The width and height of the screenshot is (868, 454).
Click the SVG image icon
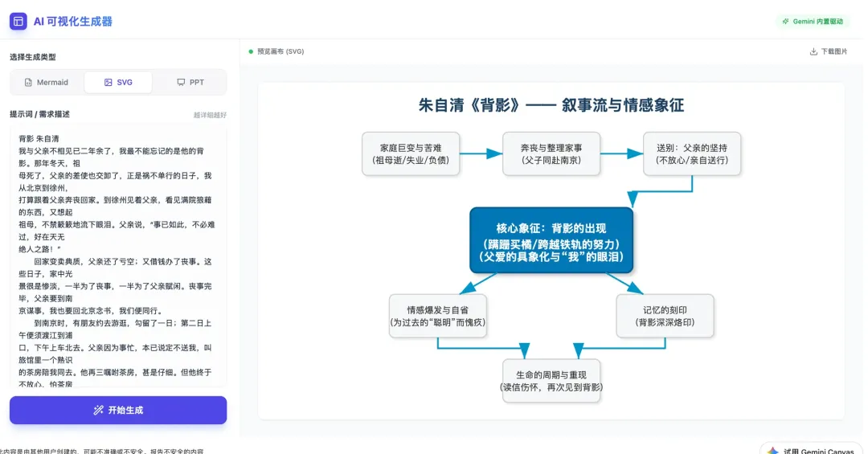click(108, 83)
